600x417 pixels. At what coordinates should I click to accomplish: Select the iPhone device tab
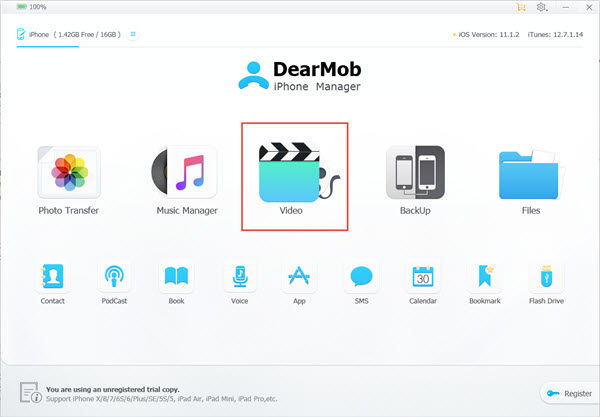coord(69,34)
